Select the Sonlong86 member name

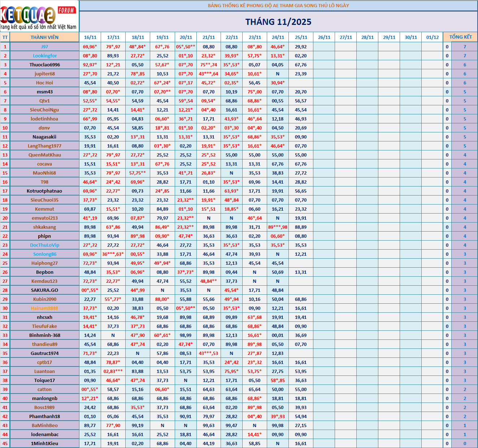(44, 254)
